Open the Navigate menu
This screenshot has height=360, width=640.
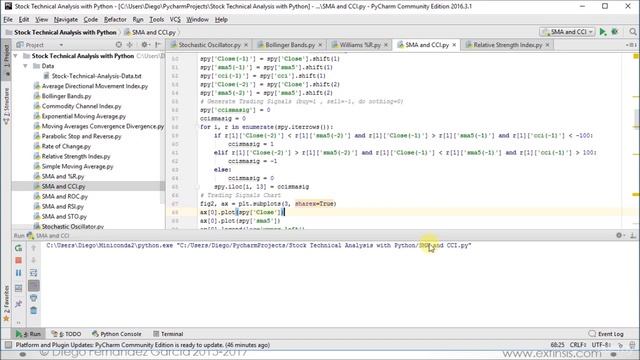coord(66,20)
